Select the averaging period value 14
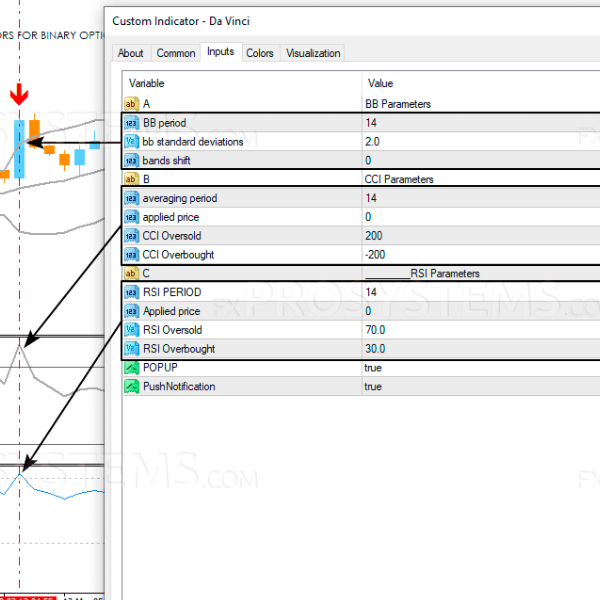 (371, 198)
